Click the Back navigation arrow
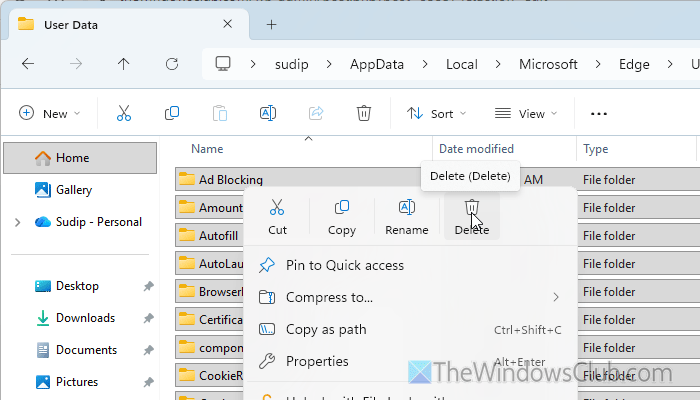The image size is (700, 400). pos(28,64)
